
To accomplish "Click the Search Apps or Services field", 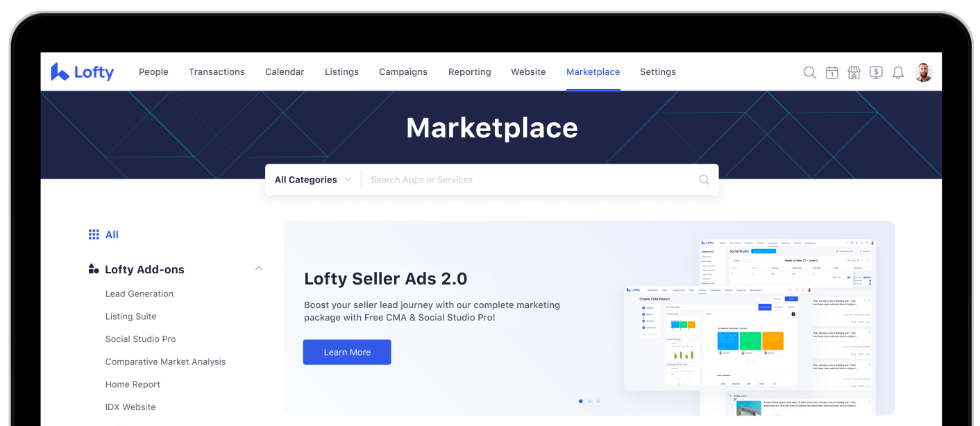I will click(x=527, y=180).
